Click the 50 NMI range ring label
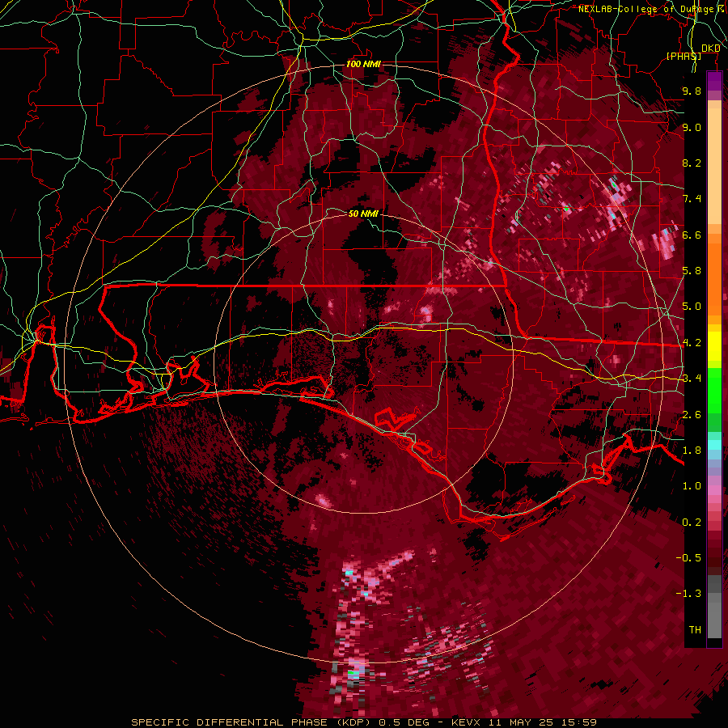728x728 pixels. pos(363,214)
